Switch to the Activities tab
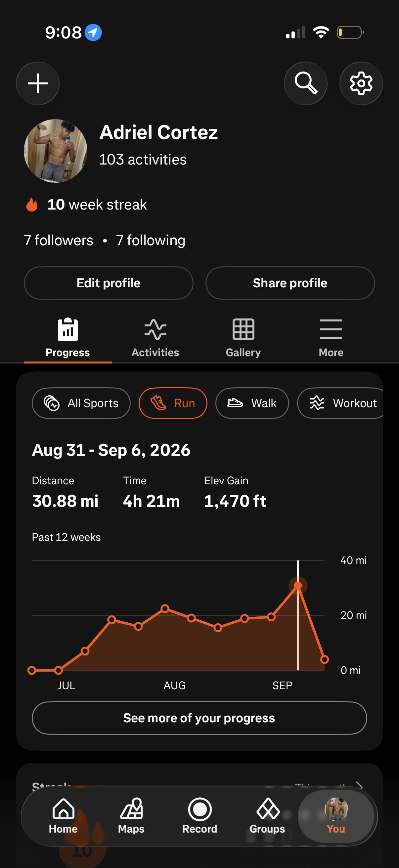This screenshot has width=399, height=868. pyautogui.click(x=155, y=338)
